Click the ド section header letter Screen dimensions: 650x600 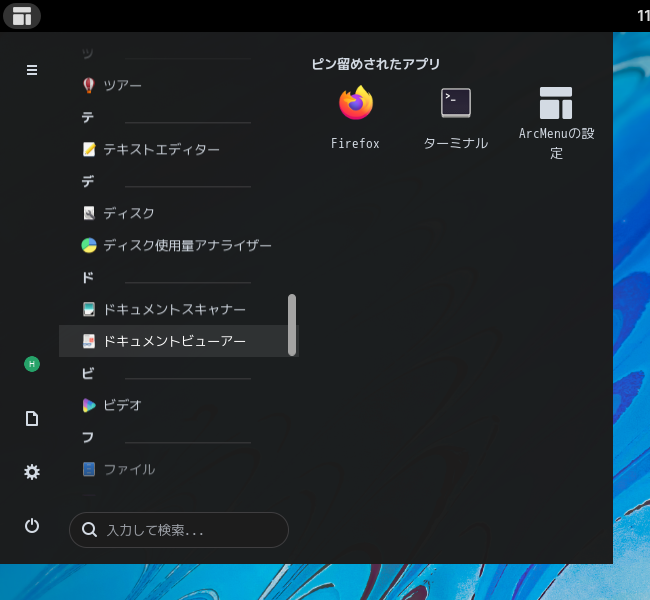tap(87, 277)
